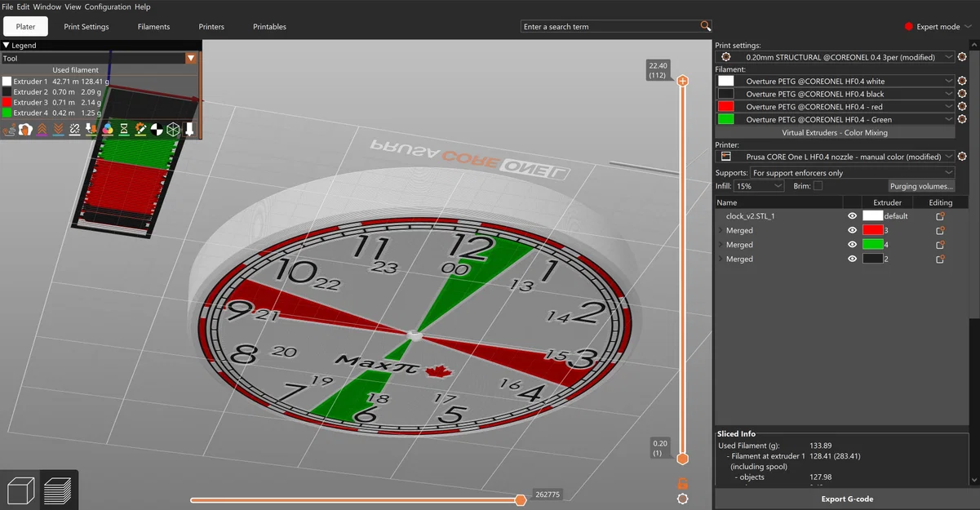Switch to 3D editor view cube icon
Image resolution: width=980 pixels, height=510 pixels.
point(20,490)
